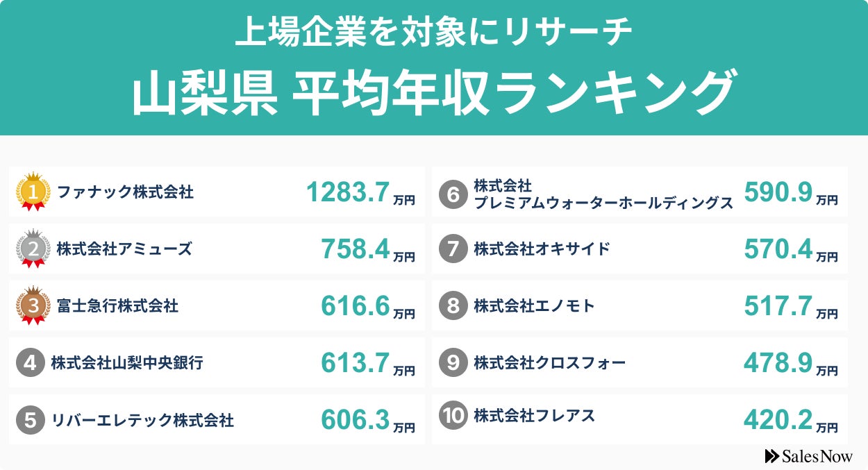Image resolution: width=868 pixels, height=470 pixels.
Task: Click the 株式会社山梨中央銀行 entry name
Action: point(127,362)
